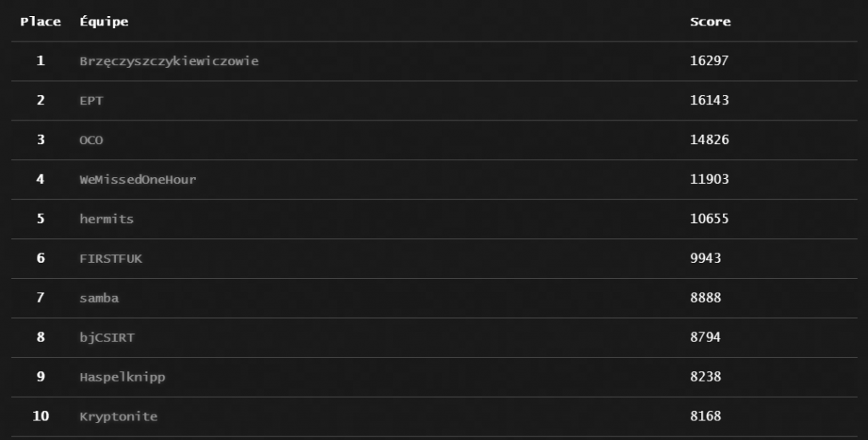Click the 14826 score cell

(709, 140)
